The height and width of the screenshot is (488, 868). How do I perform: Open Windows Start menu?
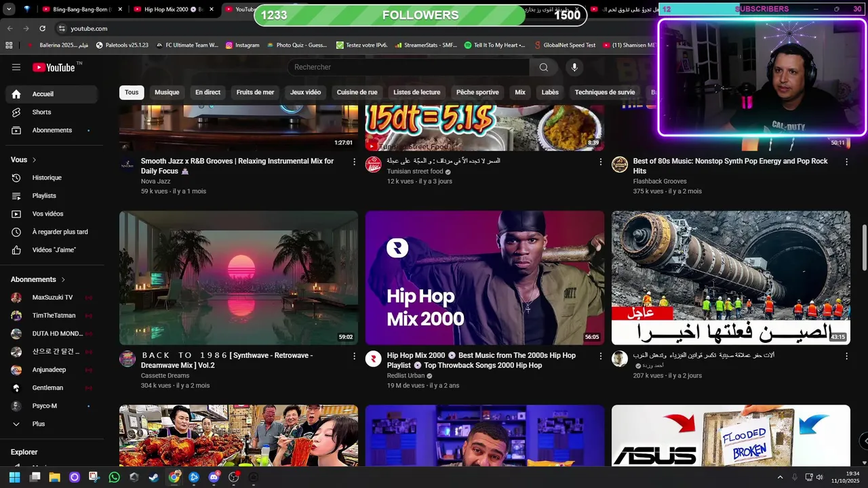[14, 477]
